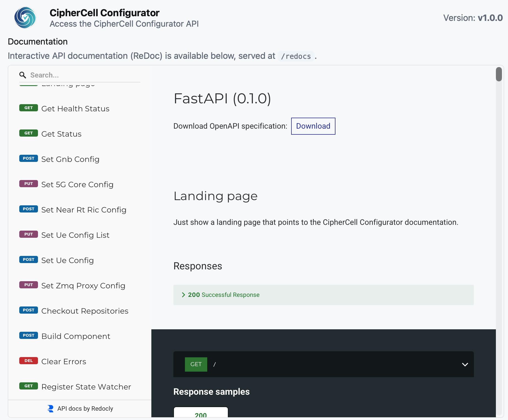508x420 pixels.
Task: Open the chevron on the GET / console bar
Action: (465, 364)
